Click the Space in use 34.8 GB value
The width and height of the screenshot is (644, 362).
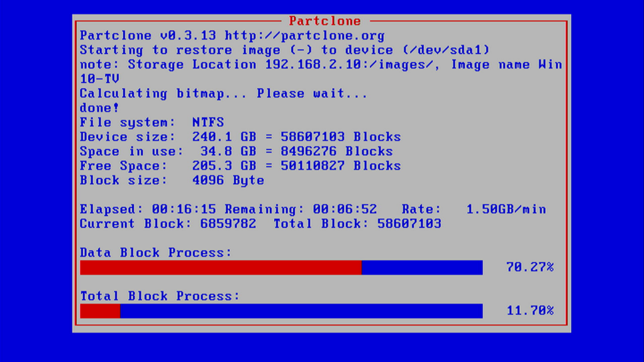pyautogui.click(x=216, y=151)
